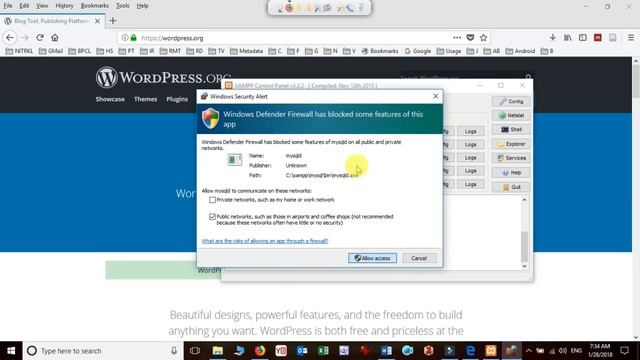Click the WordPress.org logo

pos(163,78)
